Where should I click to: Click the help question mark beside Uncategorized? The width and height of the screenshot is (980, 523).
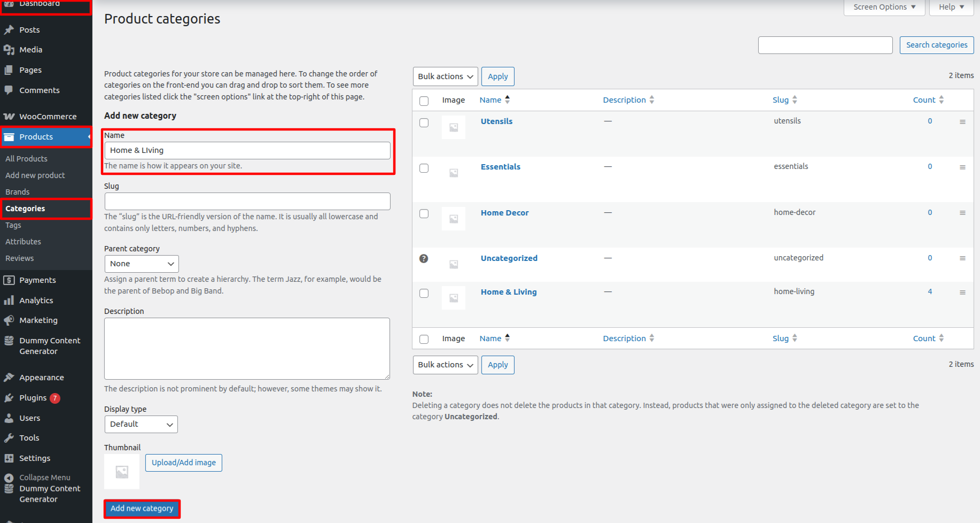click(x=424, y=259)
